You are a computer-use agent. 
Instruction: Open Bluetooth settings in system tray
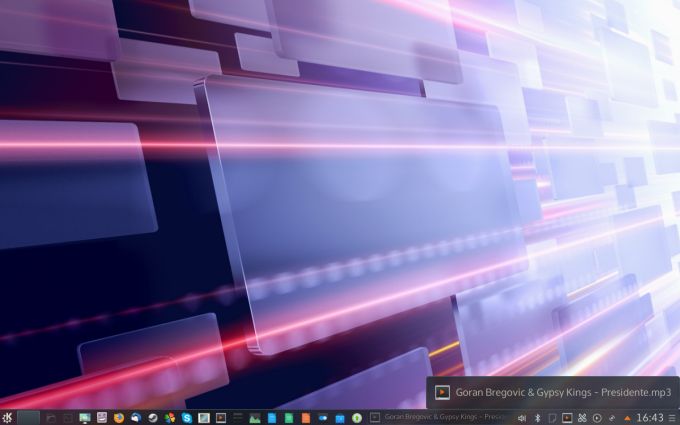click(x=537, y=418)
